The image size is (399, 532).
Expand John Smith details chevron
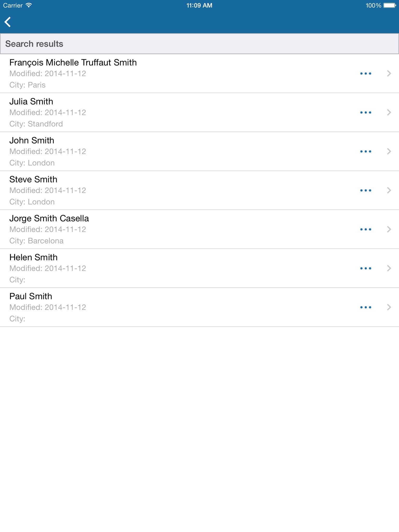389,151
